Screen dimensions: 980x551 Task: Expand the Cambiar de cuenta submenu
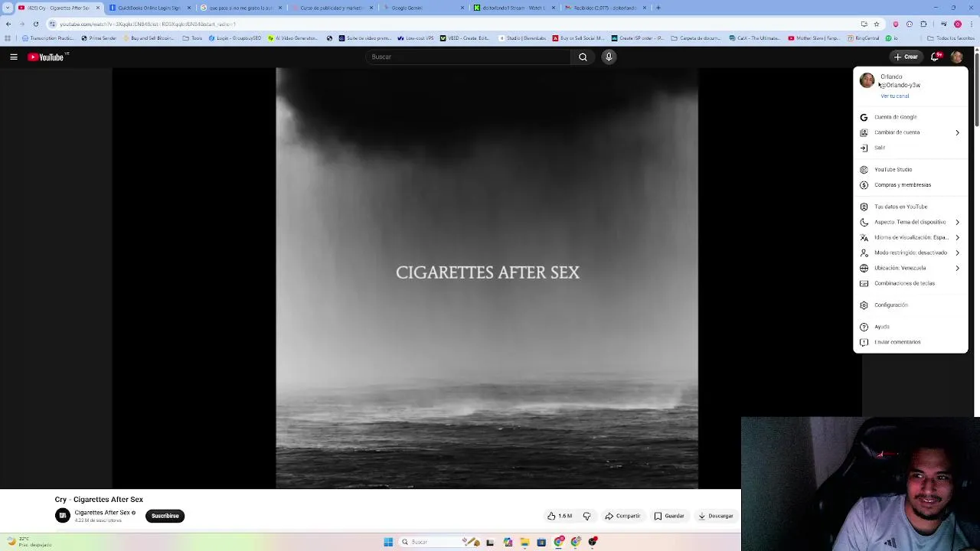click(910, 132)
